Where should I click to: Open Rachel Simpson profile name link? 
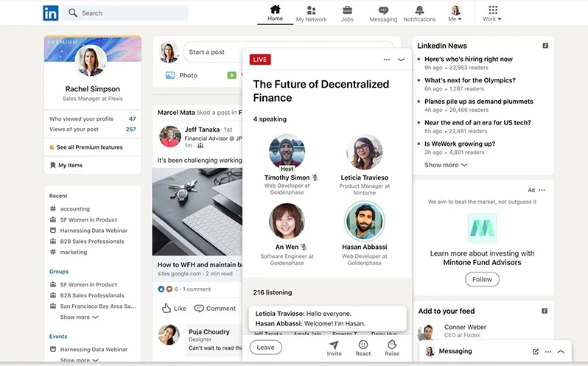pos(93,89)
